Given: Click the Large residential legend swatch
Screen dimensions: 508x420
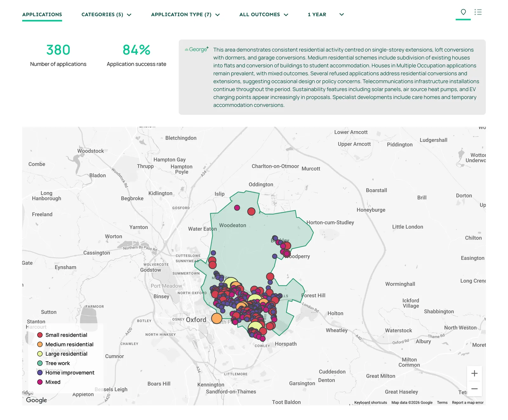Looking at the screenshot, I should 40,354.
